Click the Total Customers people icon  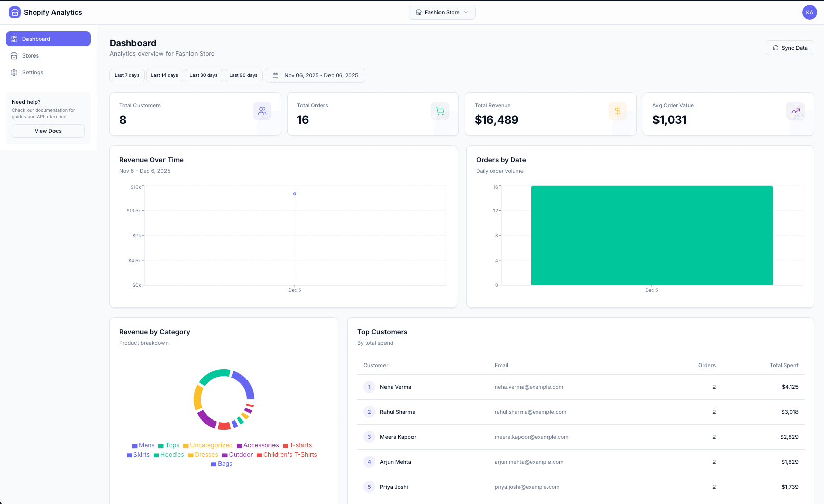pyautogui.click(x=262, y=110)
